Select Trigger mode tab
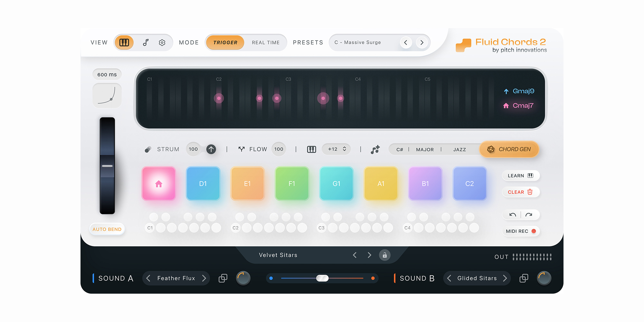The height and width of the screenshot is (322, 644). coord(225,43)
